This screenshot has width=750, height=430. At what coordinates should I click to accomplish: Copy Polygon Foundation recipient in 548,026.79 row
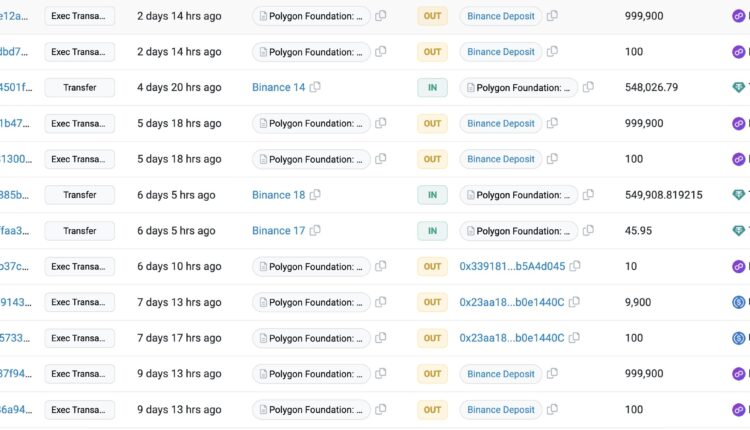(x=588, y=88)
